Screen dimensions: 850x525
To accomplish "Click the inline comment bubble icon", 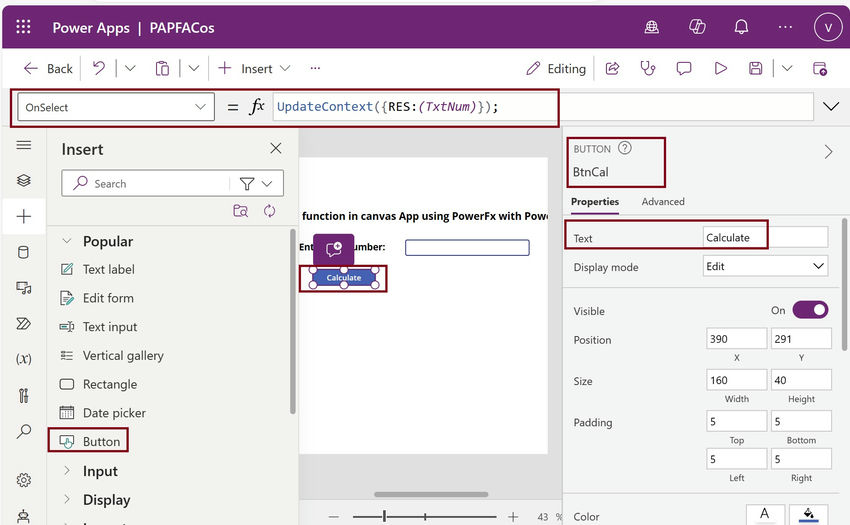I will coord(333,249).
